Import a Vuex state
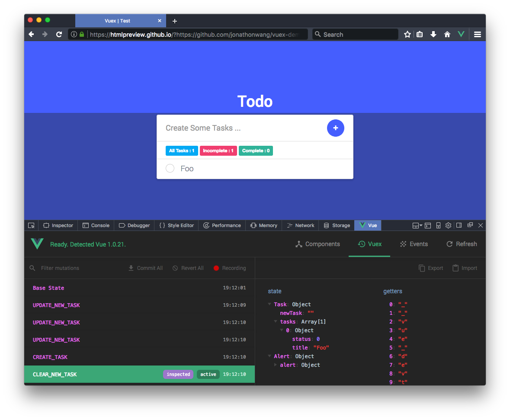This screenshot has width=510, height=420. [465, 268]
